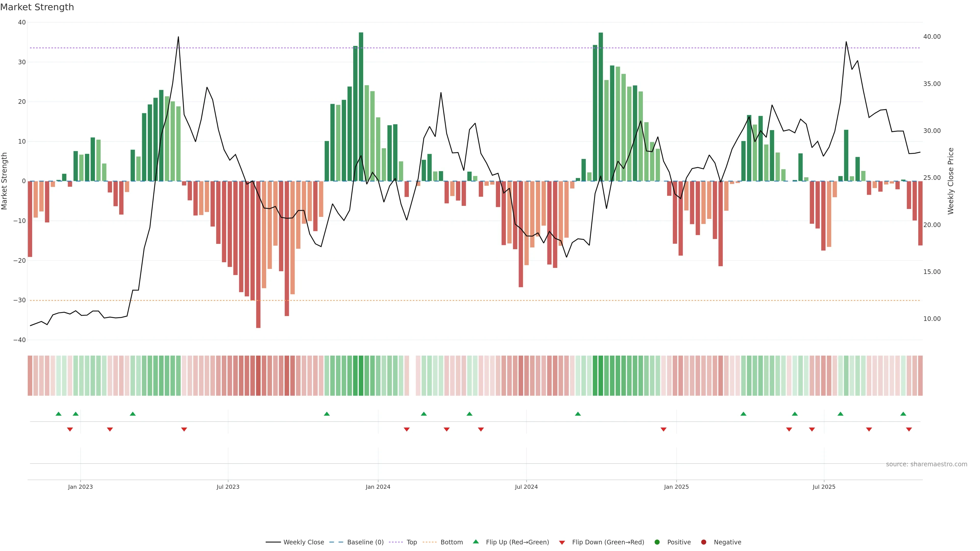Viewport: 980px width, 551px height.
Task: Click the Jul 2025 x-axis label
Action: pyautogui.click(x=824, y=487)
